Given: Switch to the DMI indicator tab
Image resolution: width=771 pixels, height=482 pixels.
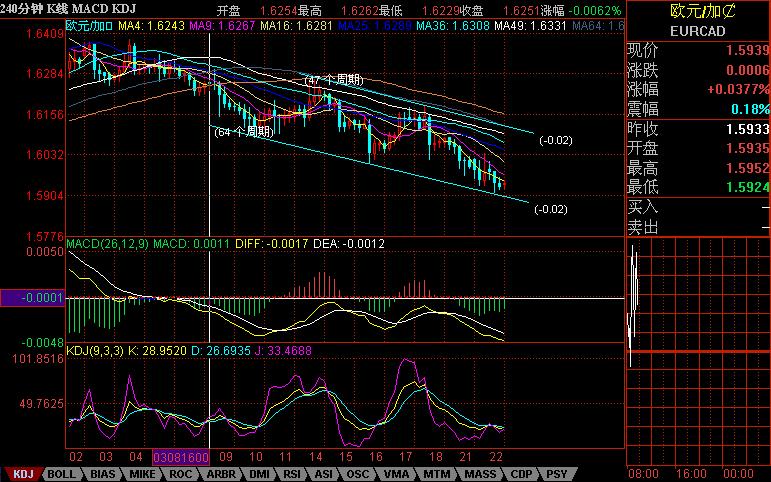Looking at the screenshot, I should (x=259, y=474).
